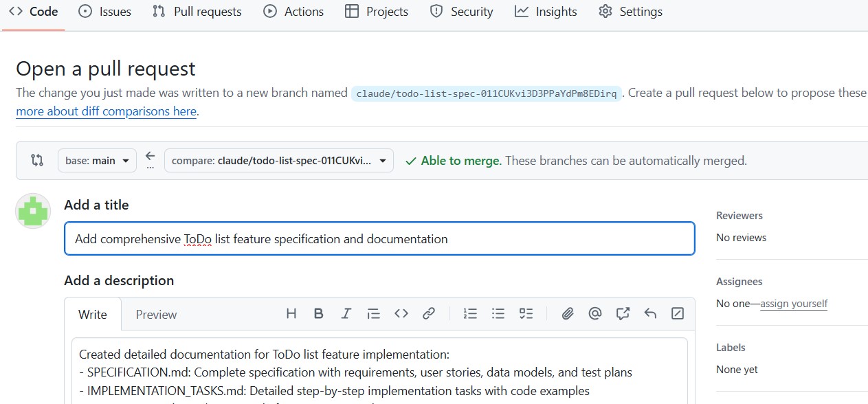Insert a code snippet with the code icon
This screenshot has width=868, height=404.
click(401, 314)
